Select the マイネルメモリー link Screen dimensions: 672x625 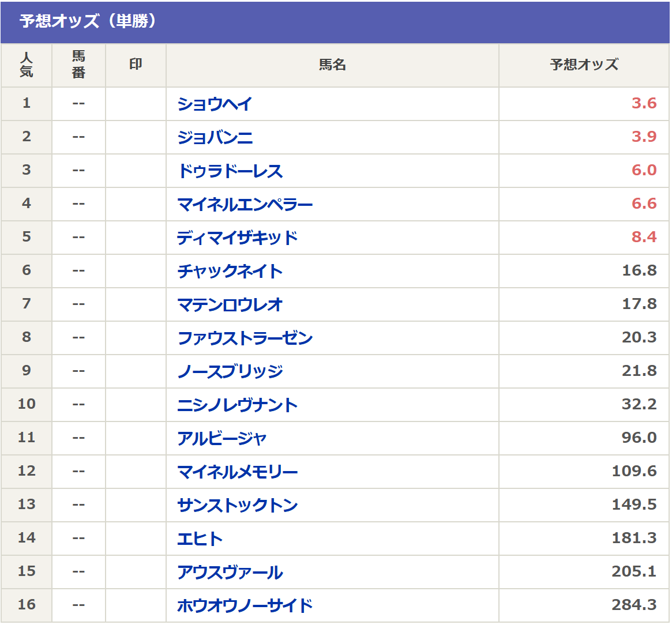(237, 472)
